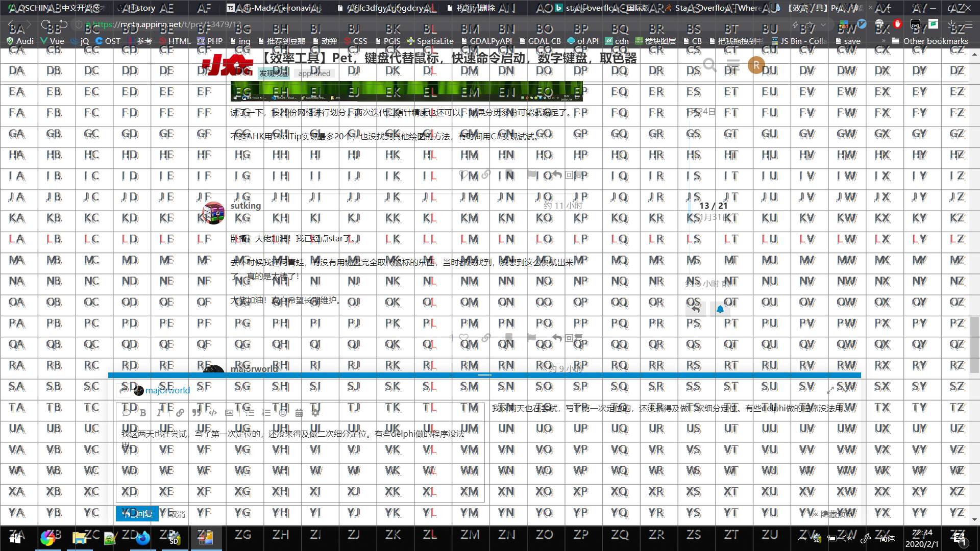
Task: Click the insert date calendar icon in the editor
Action: point(299,413)
